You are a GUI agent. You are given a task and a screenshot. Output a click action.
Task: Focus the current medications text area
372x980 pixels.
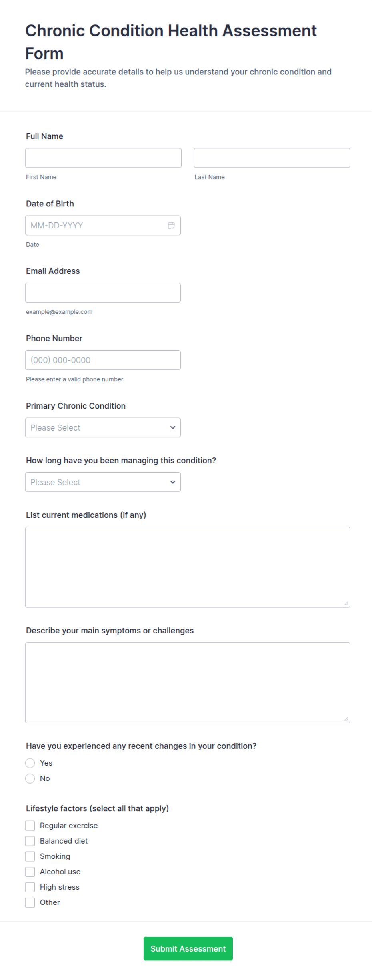[188, 567]
